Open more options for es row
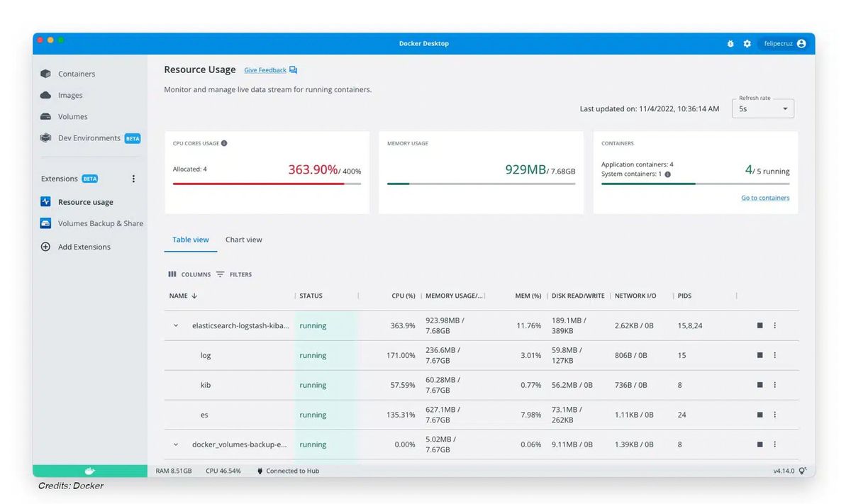 tap(774, 415)
